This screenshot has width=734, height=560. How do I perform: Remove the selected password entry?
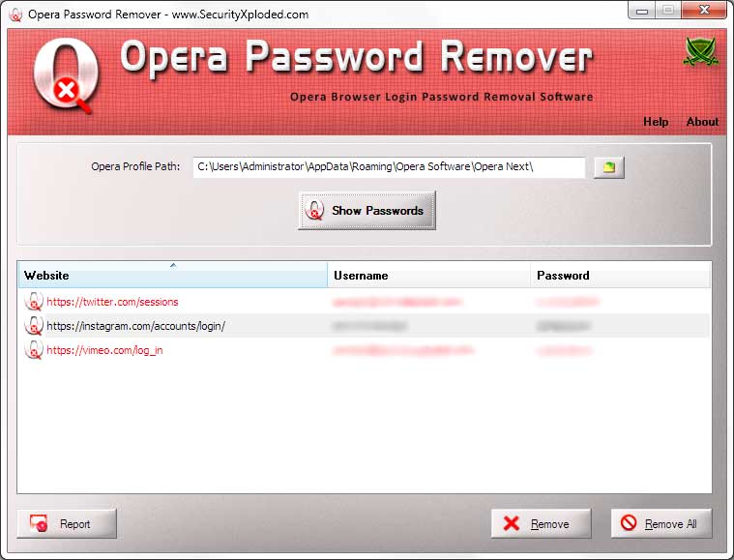coord(541,524)
